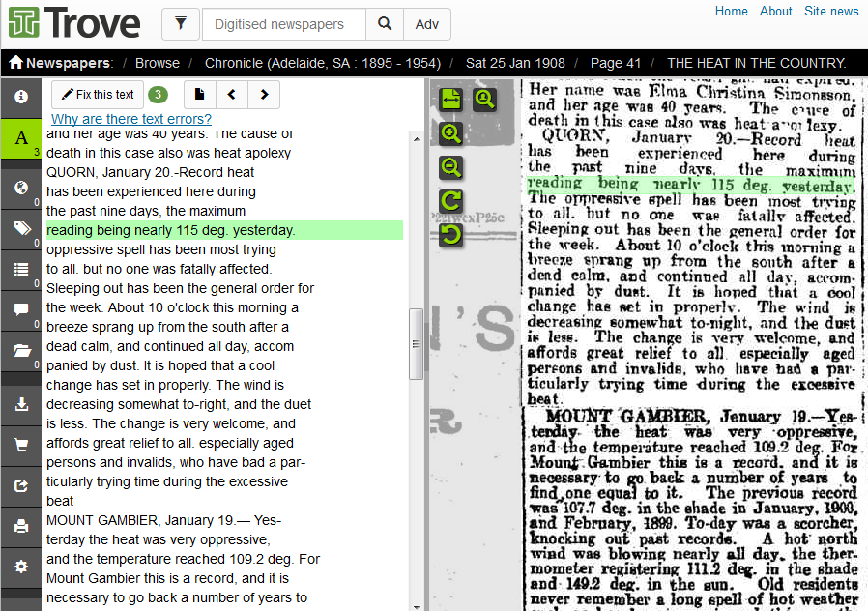Open "Why are there text errors?" link

point(131,119)
